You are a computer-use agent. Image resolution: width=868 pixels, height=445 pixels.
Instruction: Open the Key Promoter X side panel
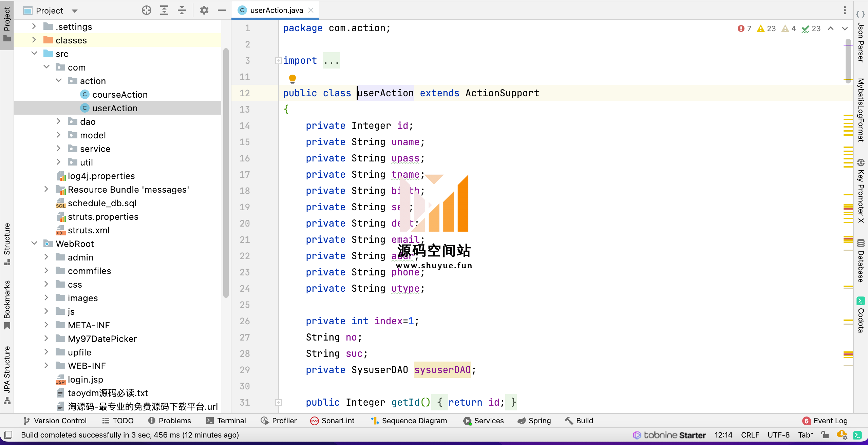point(861,191)
